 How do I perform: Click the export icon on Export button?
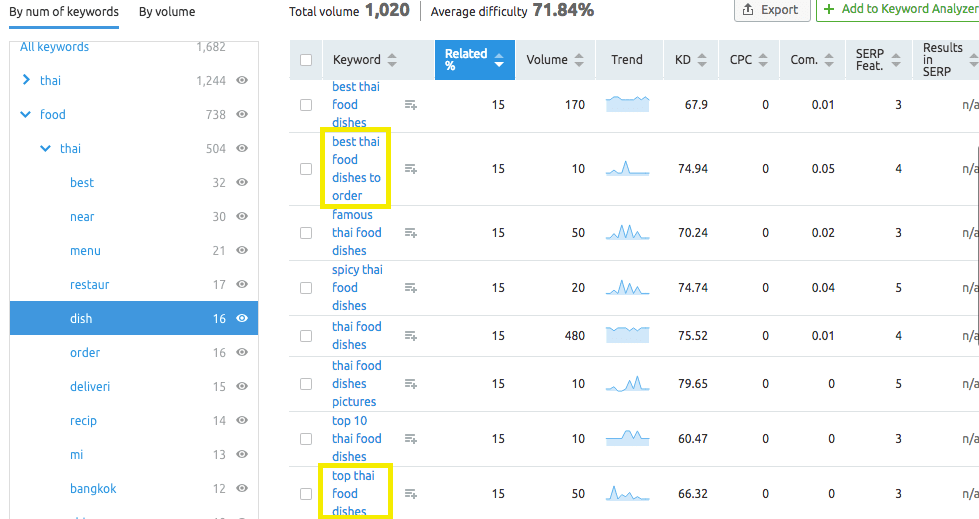point(748,9)
